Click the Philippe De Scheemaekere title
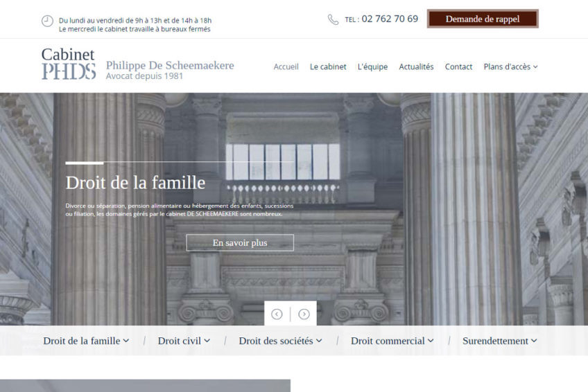Viewport: 588px width, 392px height. pos(170,65)
